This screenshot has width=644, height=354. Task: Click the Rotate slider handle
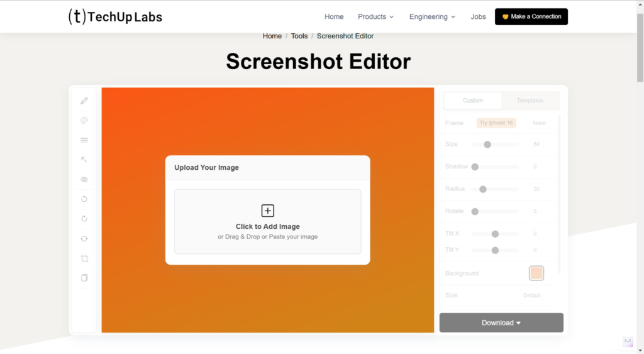click(x=475, y=211)
